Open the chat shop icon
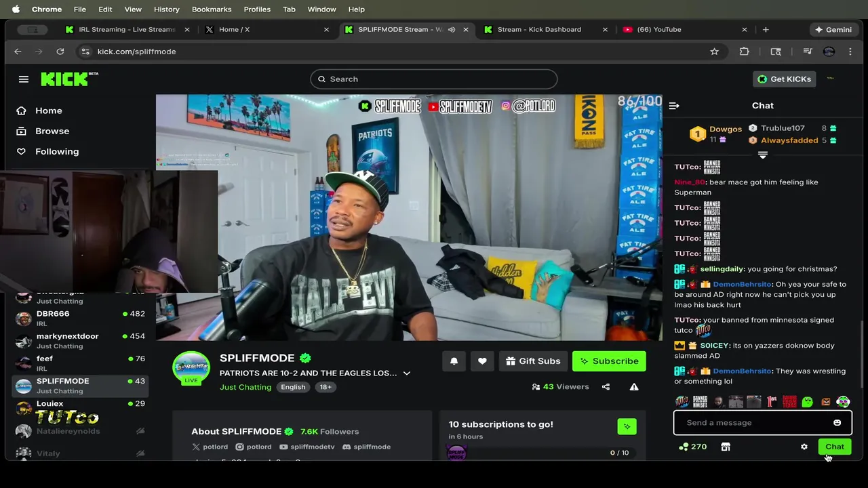The image size is (868, 488). point(726,447)
